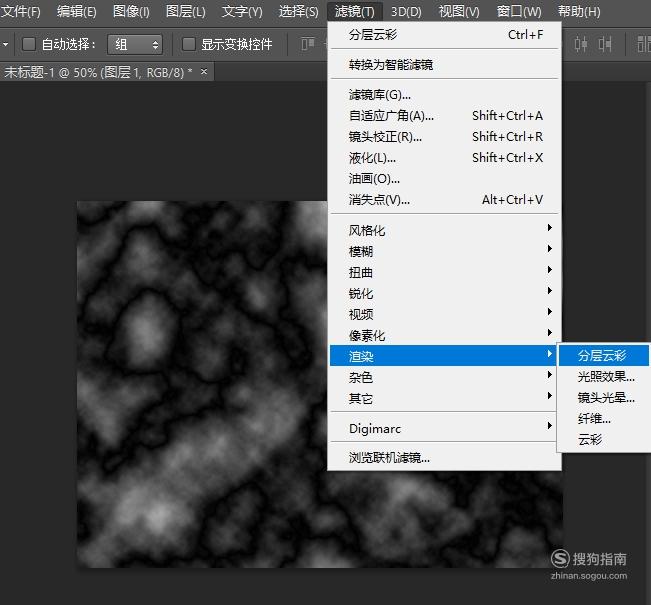Enable the 自动选择 checkbox

pos(29,44)
